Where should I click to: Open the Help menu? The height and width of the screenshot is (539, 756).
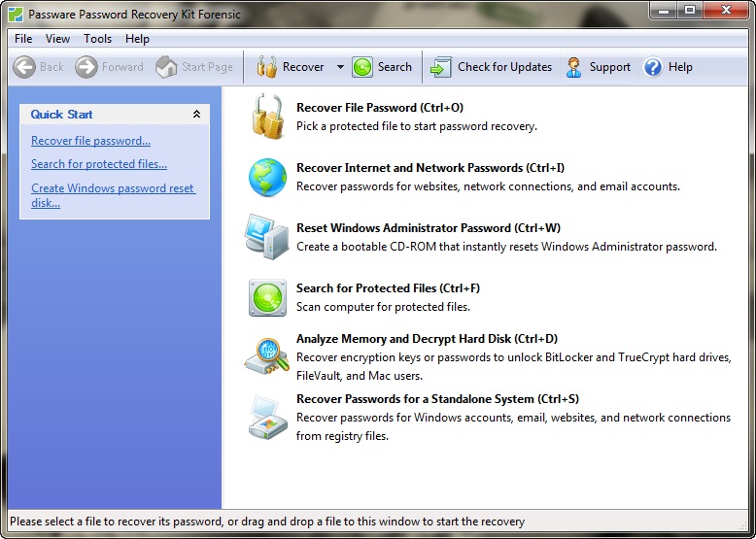[137, 39]
